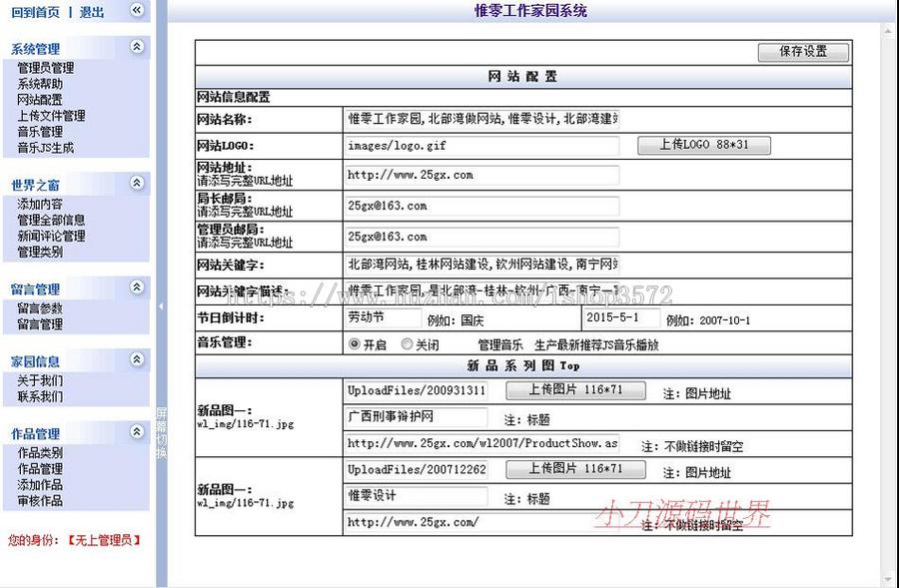
Task: Click the 保存设置 save button
Action: tap(803, 51)
